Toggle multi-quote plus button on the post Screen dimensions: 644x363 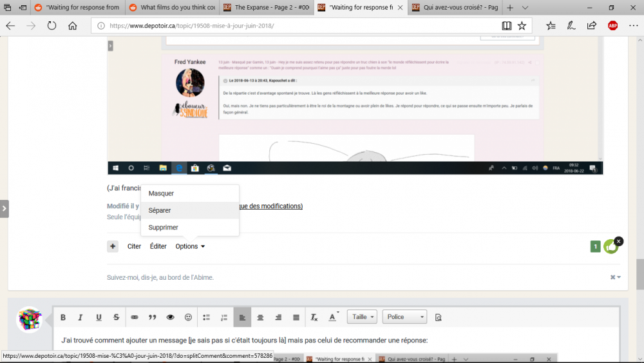[x=113, y=246]
